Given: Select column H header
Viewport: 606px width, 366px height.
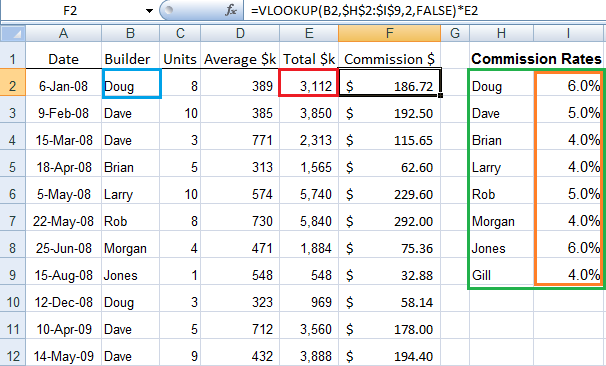Looking at the screenshot, I should tap(502, 33).
